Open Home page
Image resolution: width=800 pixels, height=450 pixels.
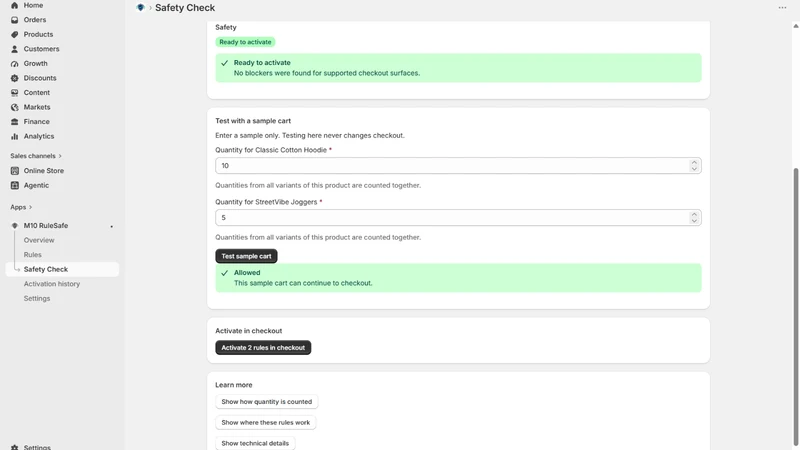click(x=33, y=5)
